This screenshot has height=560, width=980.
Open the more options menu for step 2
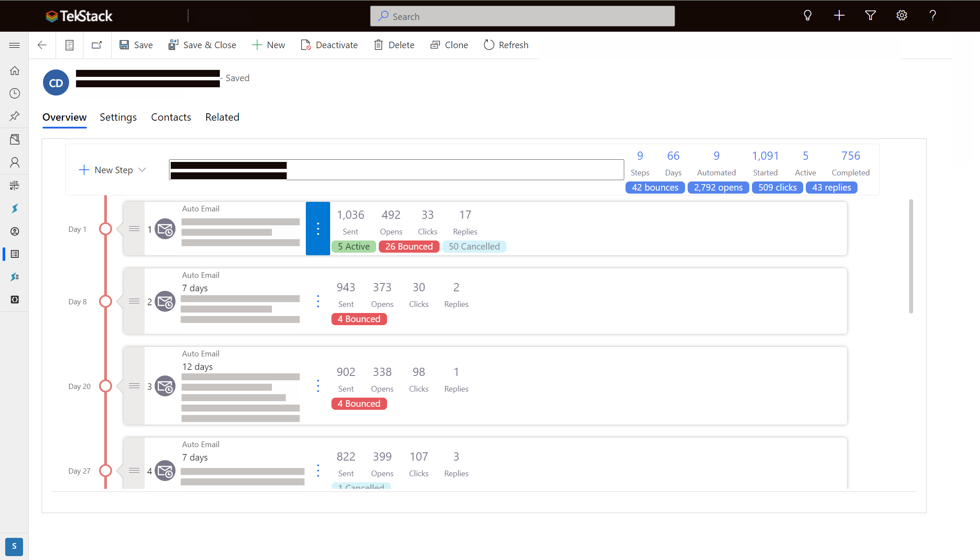318,301
